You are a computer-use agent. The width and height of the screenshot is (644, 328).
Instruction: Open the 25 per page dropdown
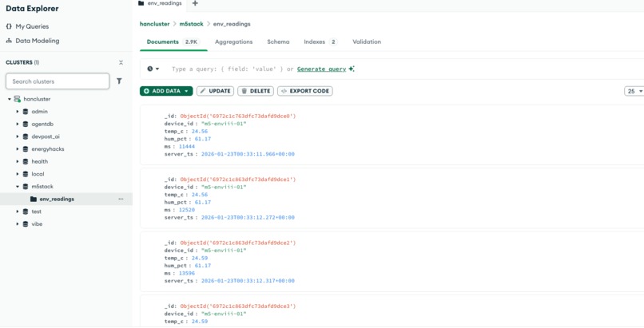pos(634,91)
